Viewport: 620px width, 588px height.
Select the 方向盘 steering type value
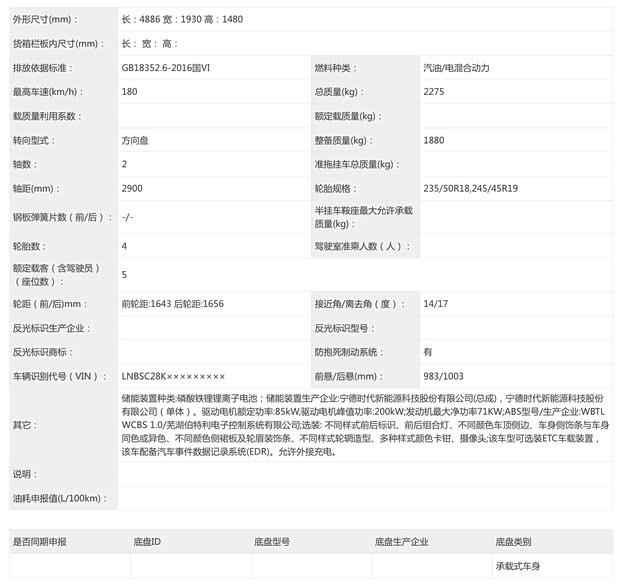(135, 140)
